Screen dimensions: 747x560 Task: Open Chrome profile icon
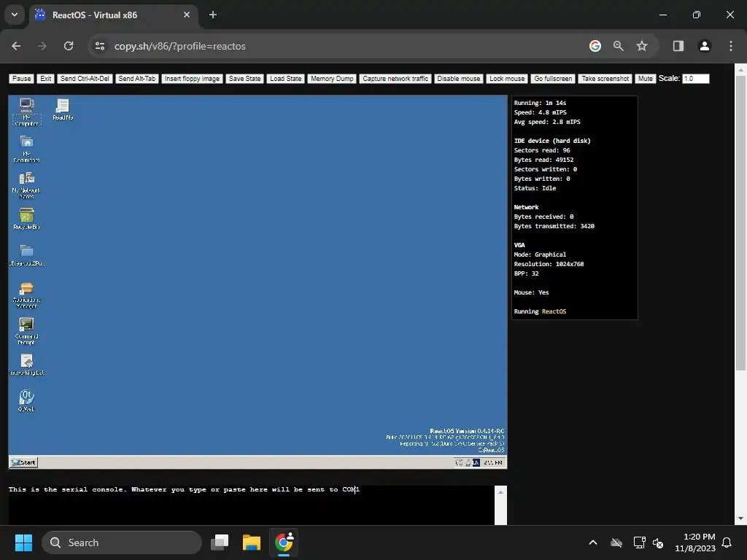(704, 46)
